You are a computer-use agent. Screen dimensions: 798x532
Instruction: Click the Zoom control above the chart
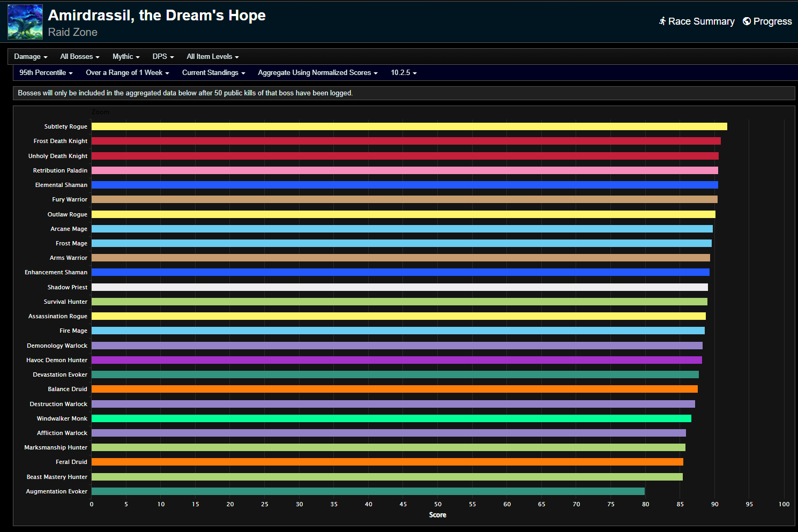pos(100,111)
